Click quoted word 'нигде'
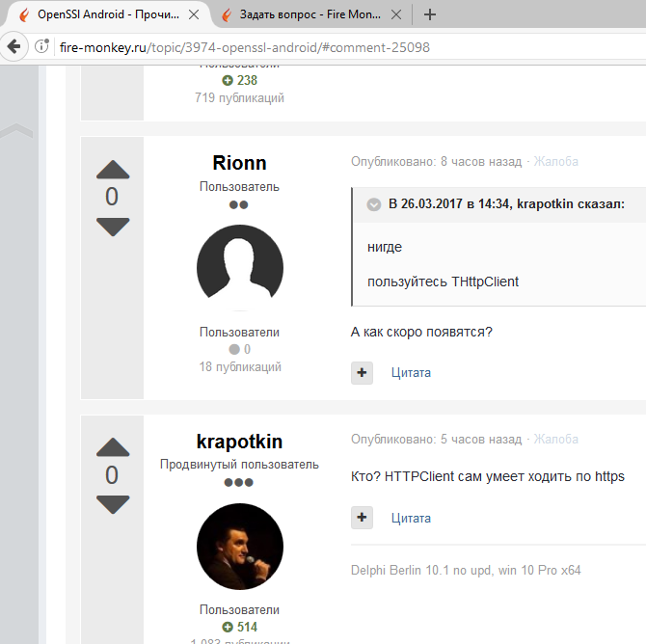 385,247
